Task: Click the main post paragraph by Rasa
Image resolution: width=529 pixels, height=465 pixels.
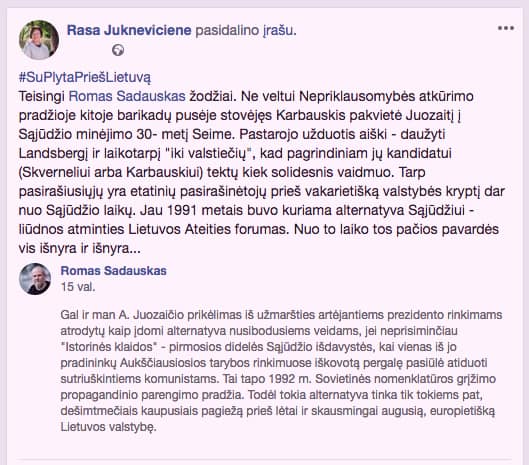Action: [262, 172]
